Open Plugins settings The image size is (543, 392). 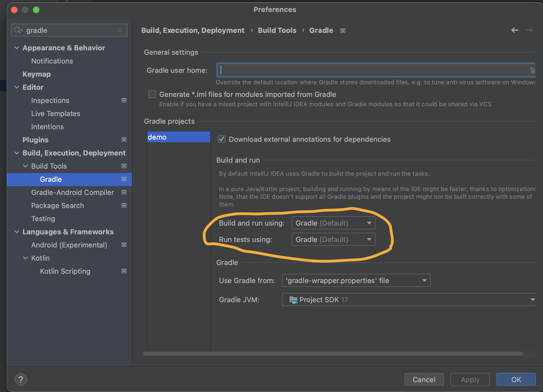pos(35,140)
